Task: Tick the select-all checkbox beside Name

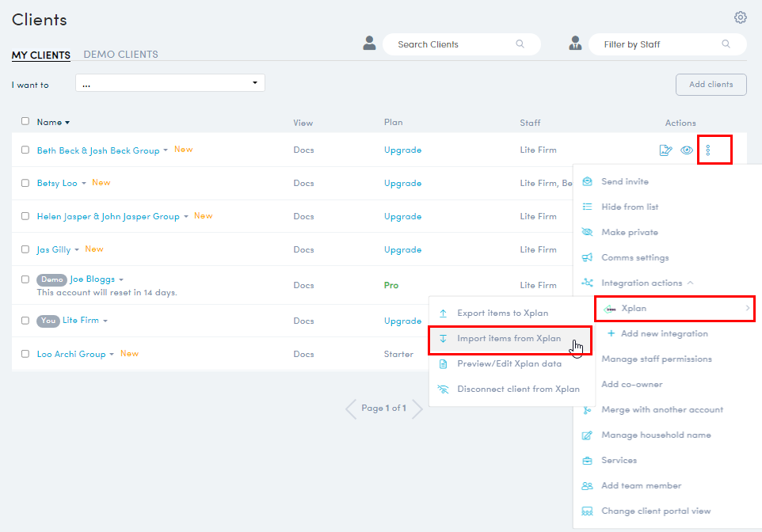Action: click(25, 121)
